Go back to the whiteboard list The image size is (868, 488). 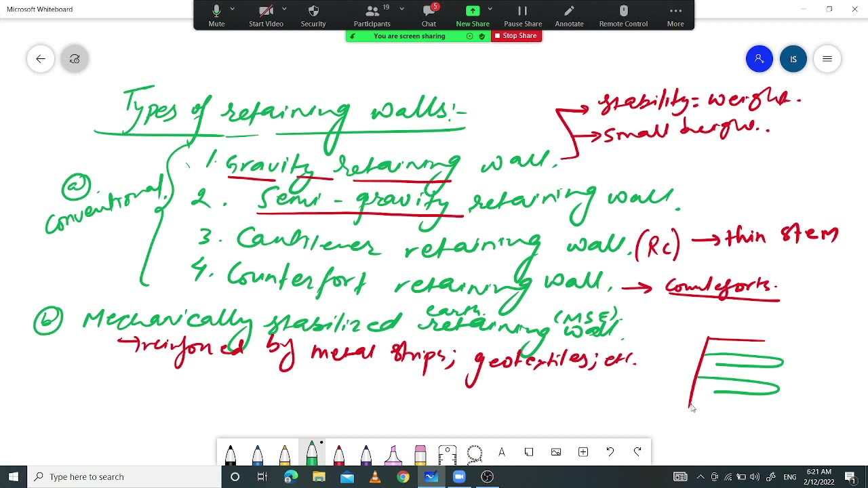pyautogui.click(x=41, y=59)
